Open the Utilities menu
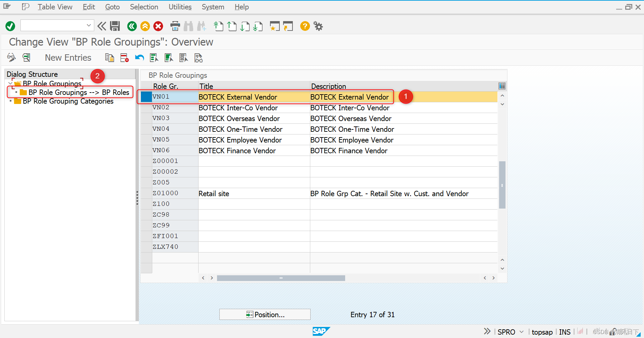The width and height of the screenshot is (644, 338). tap(180, 7)
